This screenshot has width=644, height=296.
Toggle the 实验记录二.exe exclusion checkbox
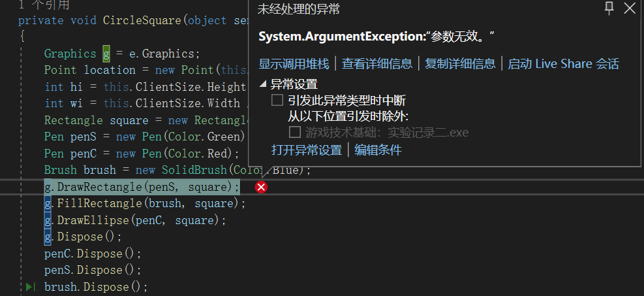(295, 133)
